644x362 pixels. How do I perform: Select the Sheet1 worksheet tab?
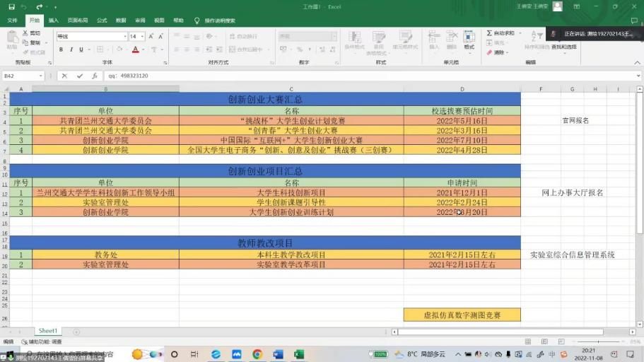click(x=48, y=331)
